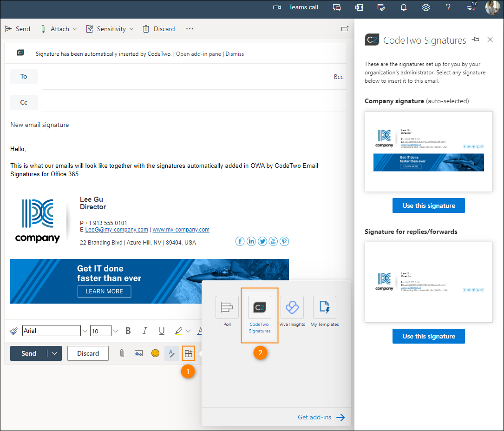Click the bottom Discard button
This screenshot has width=504, height=431.
point(88,353)
